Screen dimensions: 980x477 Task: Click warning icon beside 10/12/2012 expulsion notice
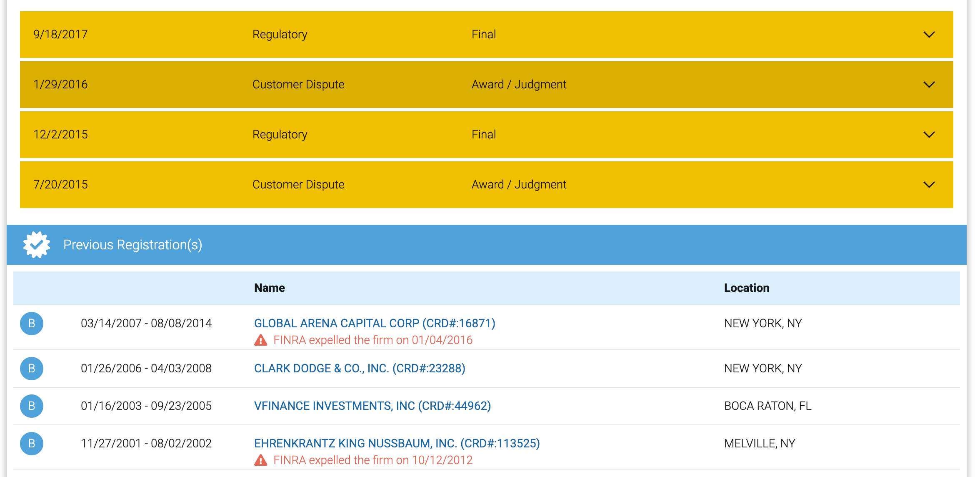point(261,460)
